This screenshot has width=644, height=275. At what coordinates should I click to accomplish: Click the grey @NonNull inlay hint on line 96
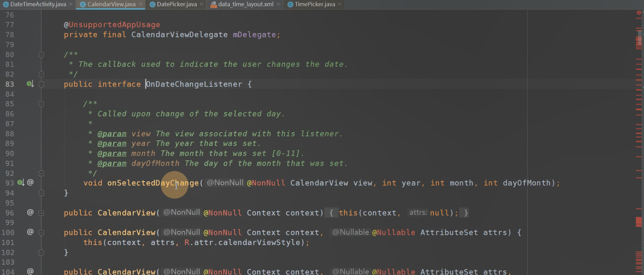[182, 213]
